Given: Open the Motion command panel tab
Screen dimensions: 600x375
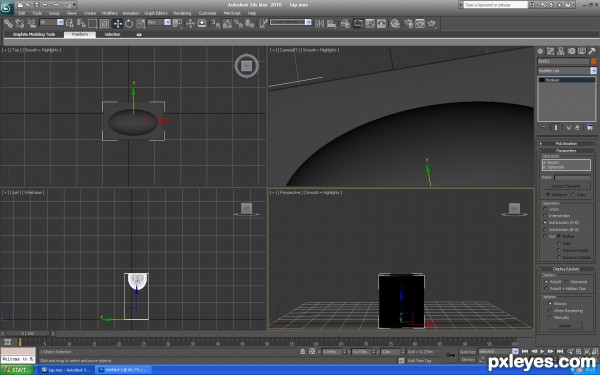Looking at the screenshot, I should click(x=571, y=51).
